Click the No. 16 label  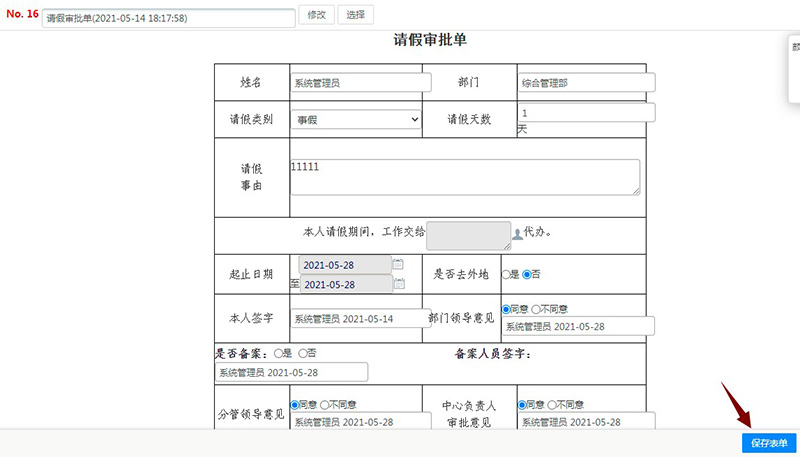(x=22, y=14)
